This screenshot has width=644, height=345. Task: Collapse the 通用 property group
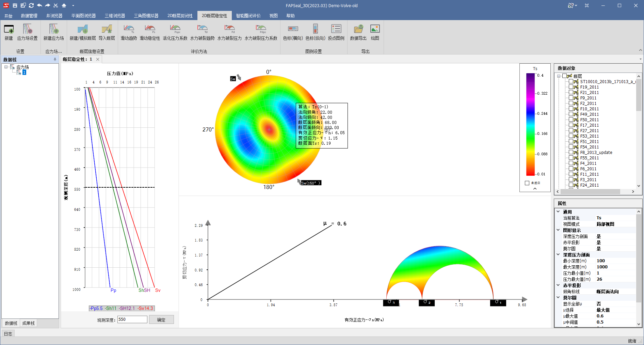click(x=558, y=211)
